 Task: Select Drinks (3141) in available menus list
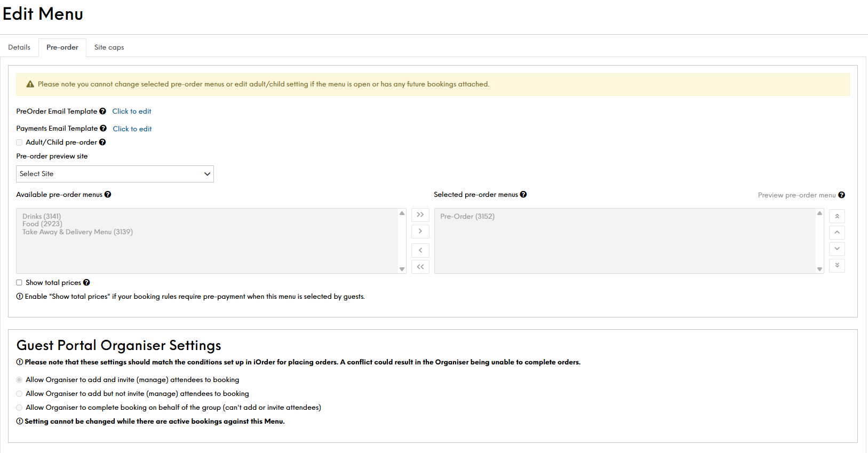click(42, 216)
